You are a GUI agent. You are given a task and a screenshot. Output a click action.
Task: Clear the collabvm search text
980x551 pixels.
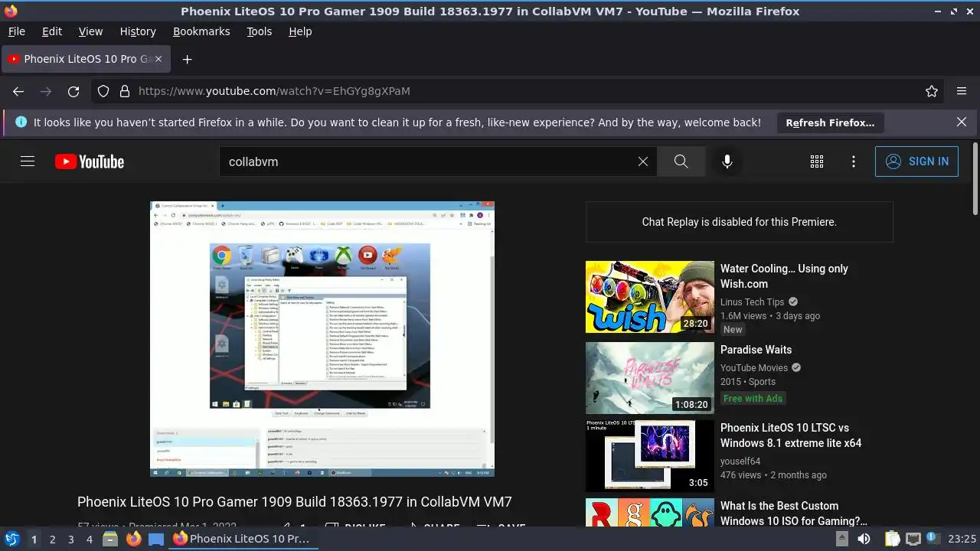click(643, 161)
